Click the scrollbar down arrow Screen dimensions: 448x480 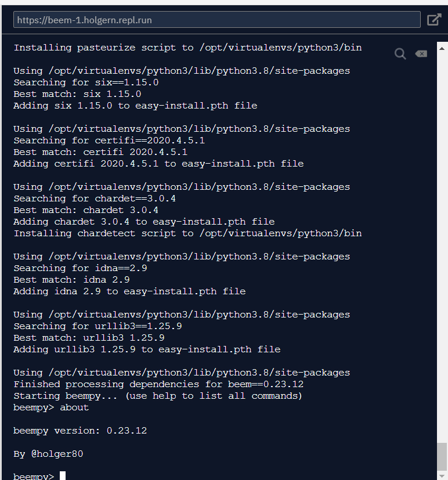(x=442, y=476)
